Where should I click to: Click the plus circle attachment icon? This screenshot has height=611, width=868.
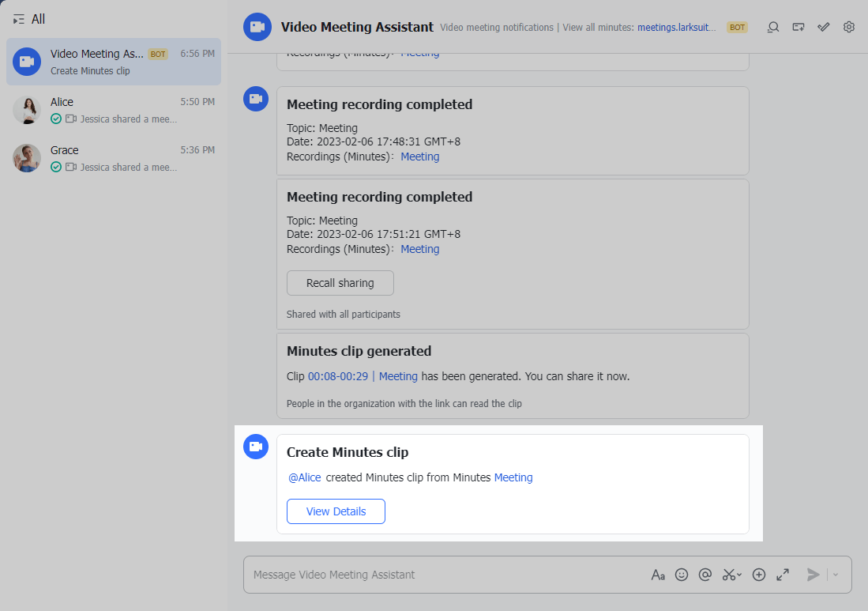[x=759, y=575]
